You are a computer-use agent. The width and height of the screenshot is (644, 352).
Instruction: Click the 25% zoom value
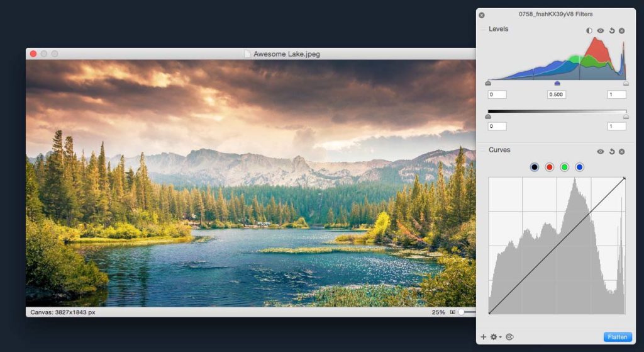(x=438, y=312)
